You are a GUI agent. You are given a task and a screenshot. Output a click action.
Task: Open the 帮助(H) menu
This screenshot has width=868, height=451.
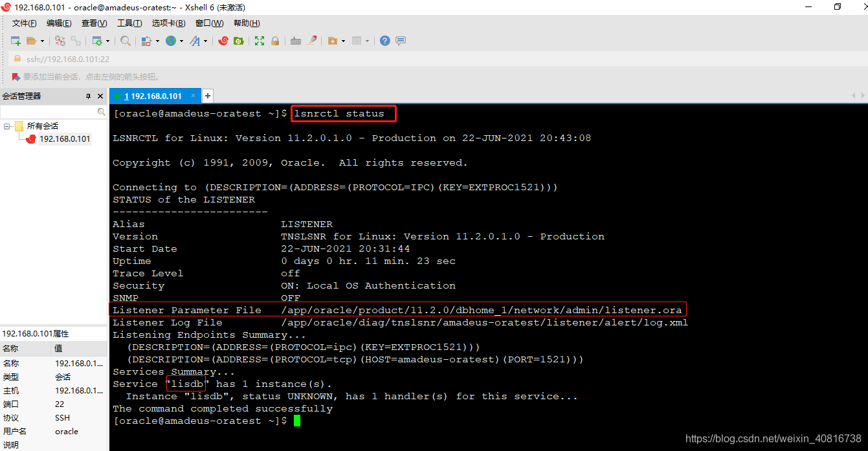click(x=247, y=23)
